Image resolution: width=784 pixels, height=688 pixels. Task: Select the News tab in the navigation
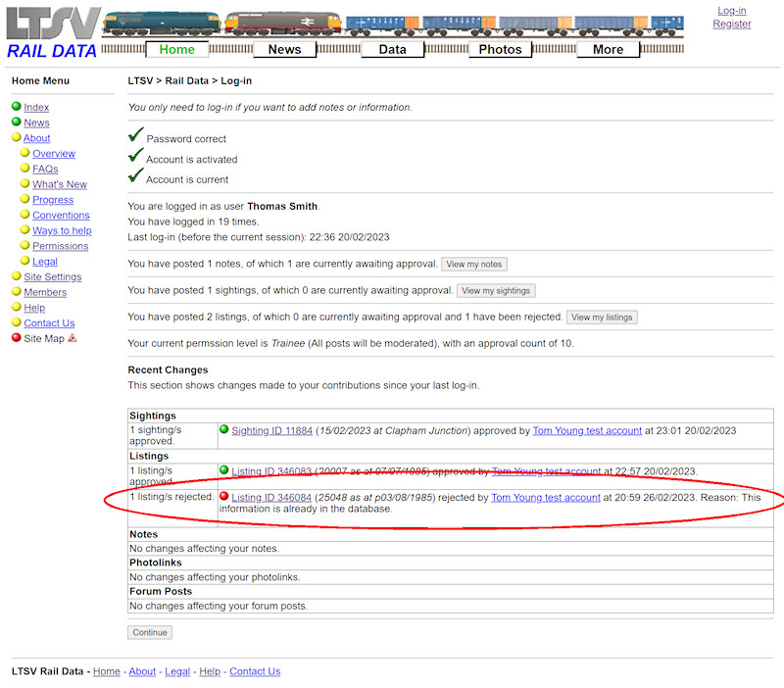(284, 49)
